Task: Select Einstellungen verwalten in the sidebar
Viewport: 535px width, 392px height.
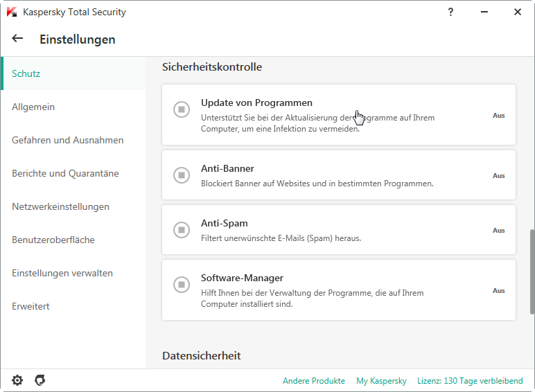Action: pos(62,273)
